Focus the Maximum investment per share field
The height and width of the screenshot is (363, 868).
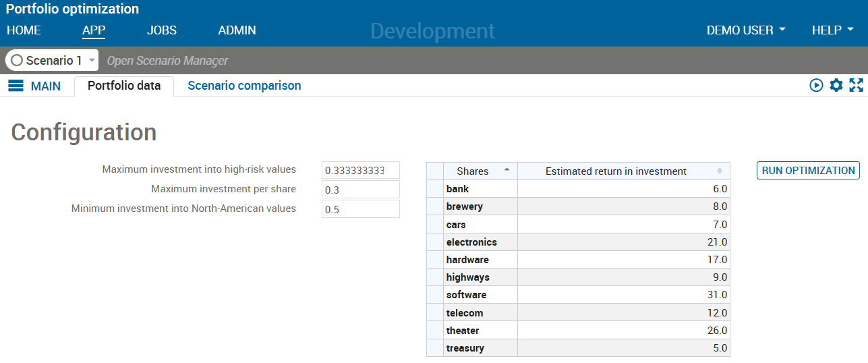[x=360, y=190]
